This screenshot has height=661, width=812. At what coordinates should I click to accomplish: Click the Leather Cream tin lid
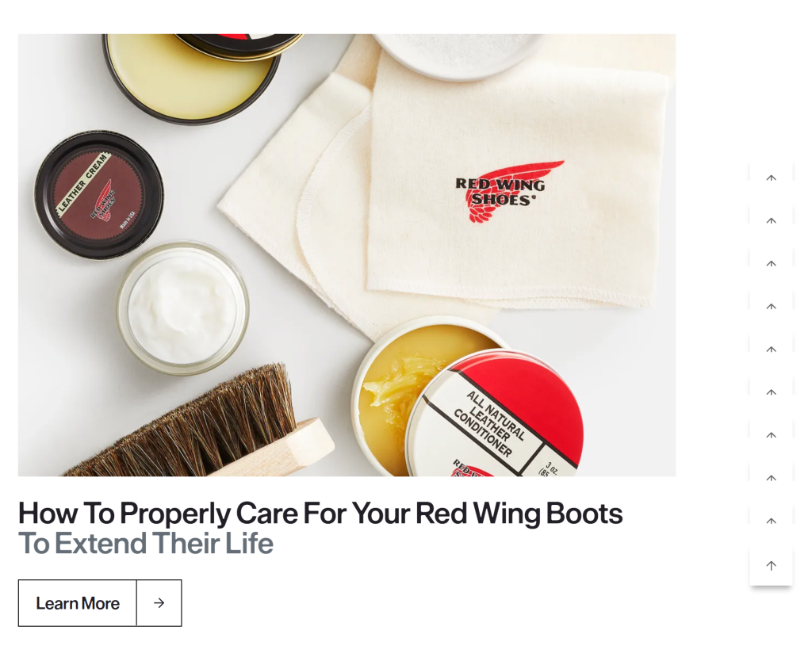(x=99, y=195)
